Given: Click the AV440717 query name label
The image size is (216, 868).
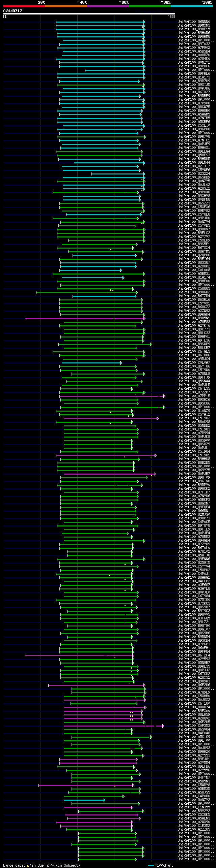Looking at the screenshot, I should tap(13, 11).
